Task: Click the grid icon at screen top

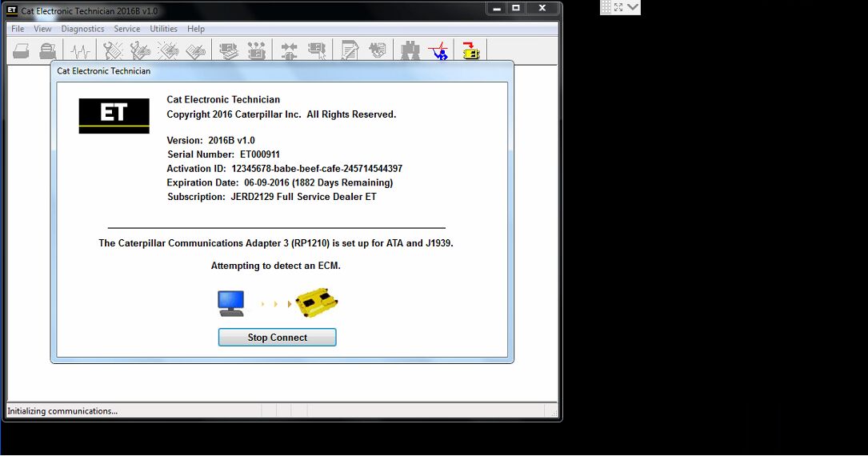Action: (x=606, y=7)
